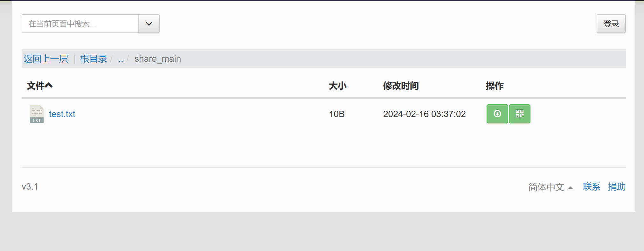Go back via 返回上一层 link
This screenshot has width=644, height=251.
click(46, 59)
